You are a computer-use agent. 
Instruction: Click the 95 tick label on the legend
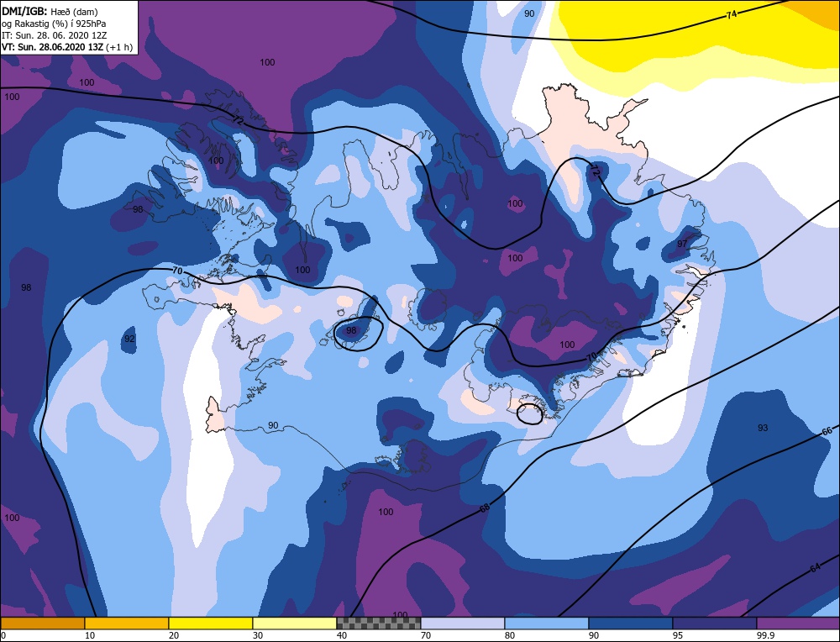coord(678,635)
